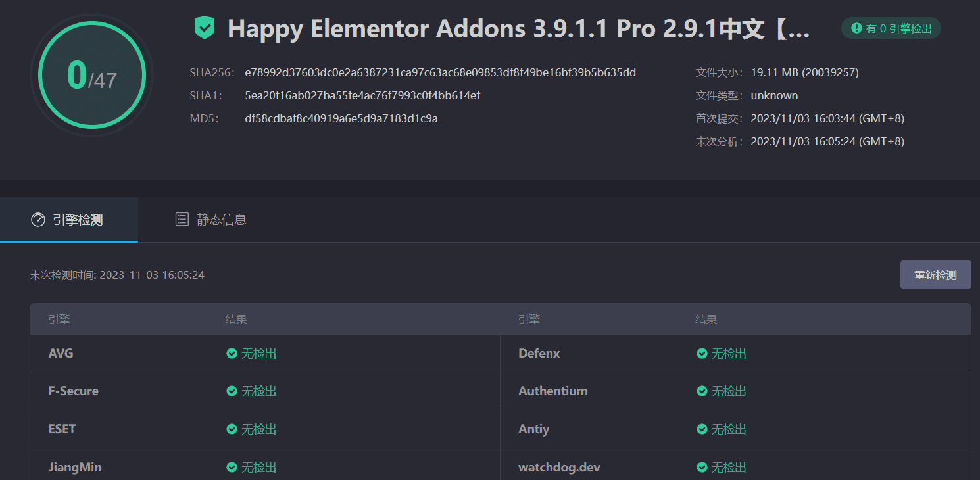Click the Authentium engine name
This screenshot has height=480, width=980.
click(x=553, y=391)
